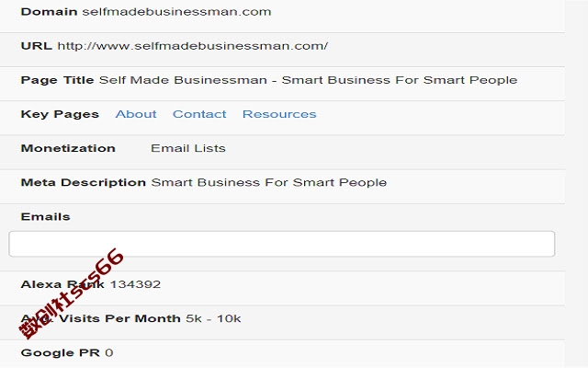Click the Emails label
This screenshot has height=368, width=588.
[x=45, y=217]
